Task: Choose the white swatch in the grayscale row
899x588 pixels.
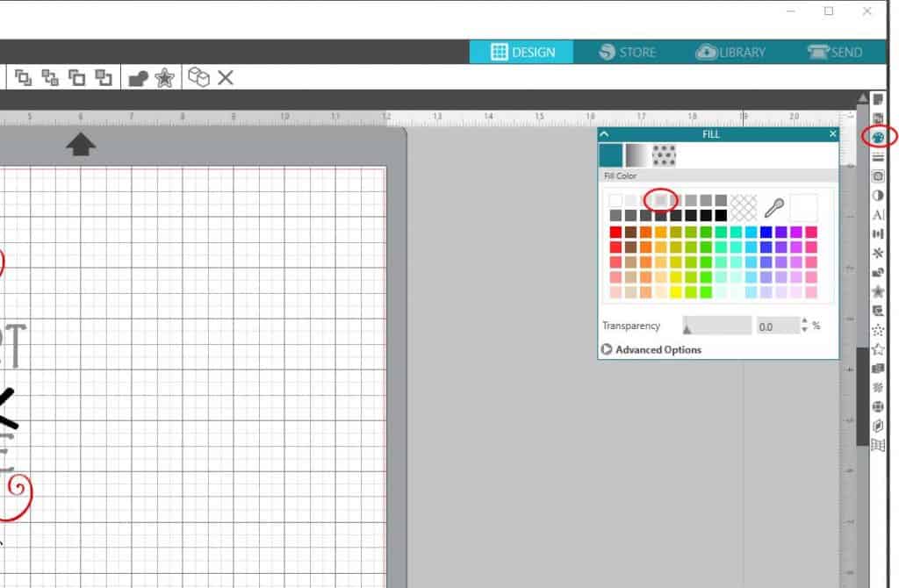Action: (615, 200)
